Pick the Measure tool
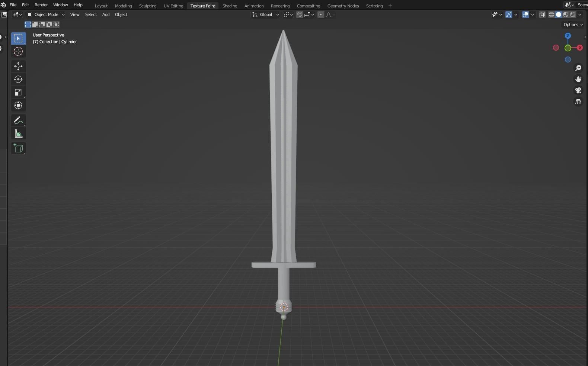Screen dimensions: 588x366 tap(18, 134)
